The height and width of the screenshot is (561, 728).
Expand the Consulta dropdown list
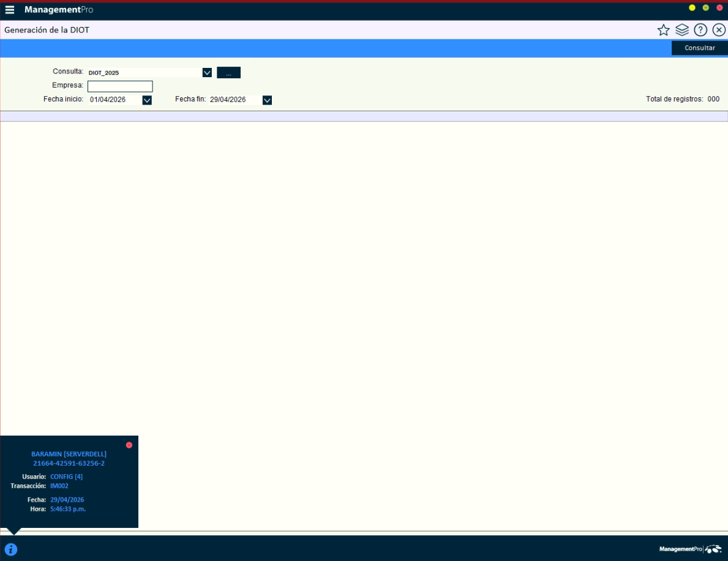pyautogui.click(x=207, y=73)
